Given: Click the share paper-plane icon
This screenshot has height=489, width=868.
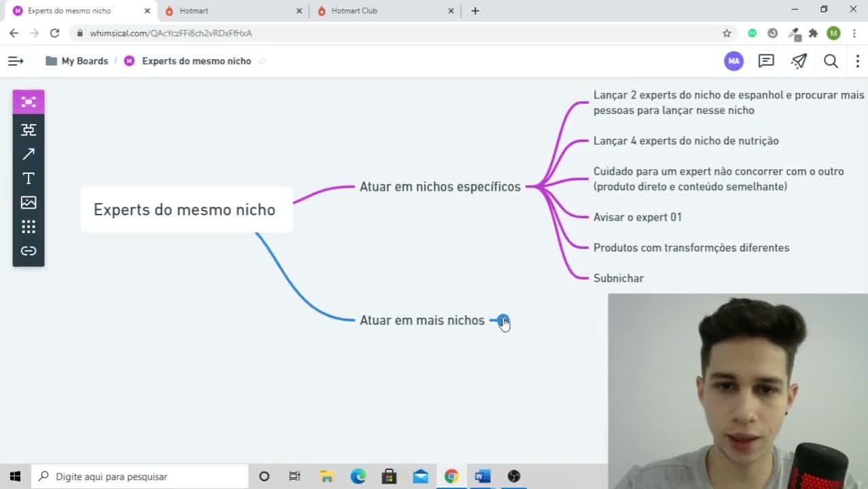Looking at the screenshot, I should tap(799, 61).
